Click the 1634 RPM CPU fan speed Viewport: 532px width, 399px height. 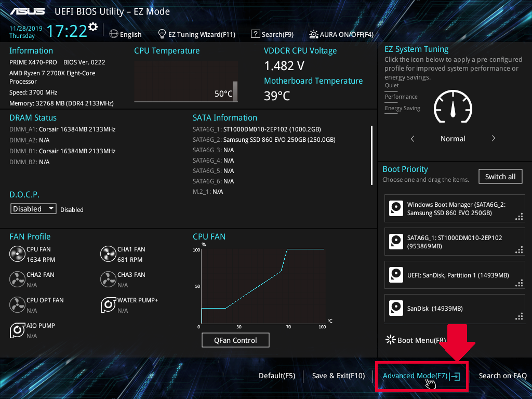click(41, 260)
